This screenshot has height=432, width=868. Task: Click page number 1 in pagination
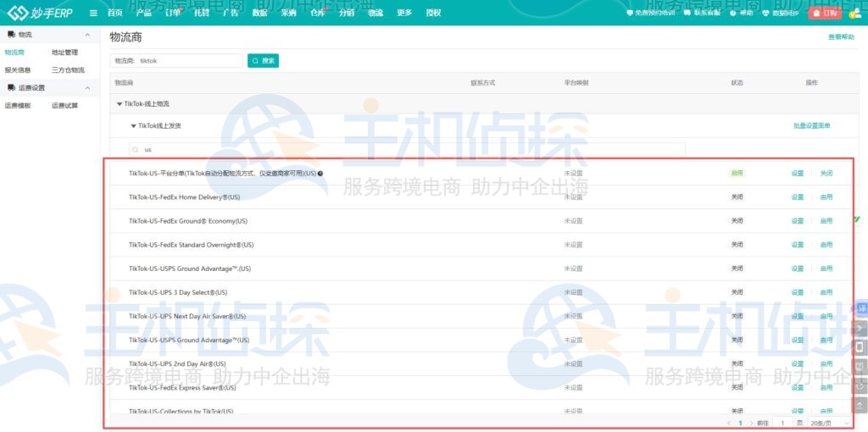coord(740,424)
